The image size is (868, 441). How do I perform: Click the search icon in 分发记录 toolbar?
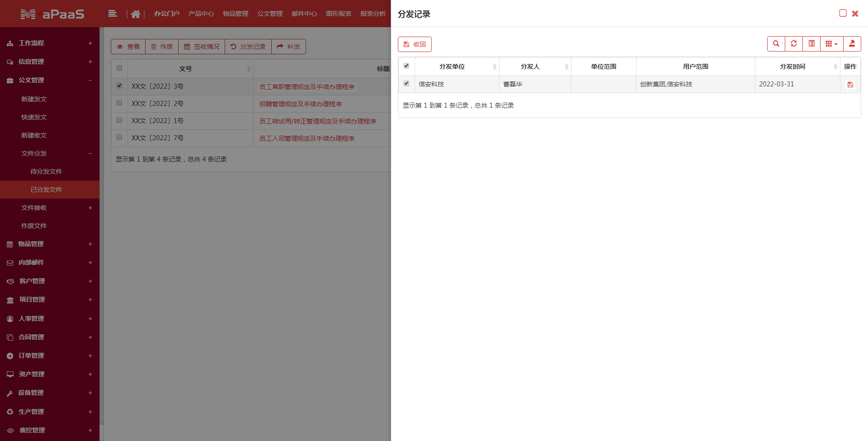click(x=776, y=44)
